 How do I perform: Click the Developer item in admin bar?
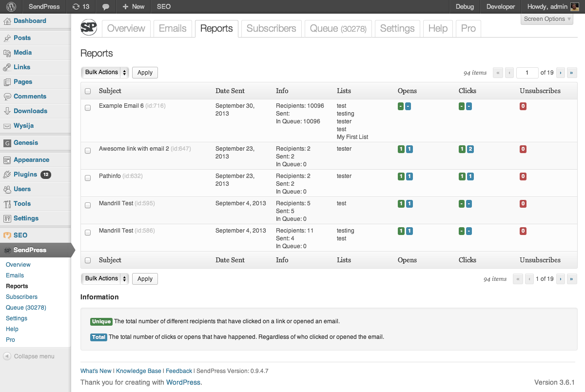pyautogui.click(x=501, y=7)
